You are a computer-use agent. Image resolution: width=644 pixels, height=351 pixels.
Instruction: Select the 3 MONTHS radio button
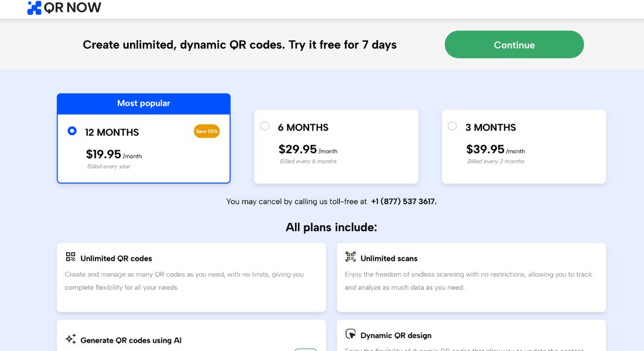pyautogui.click(x=452, y=126)
